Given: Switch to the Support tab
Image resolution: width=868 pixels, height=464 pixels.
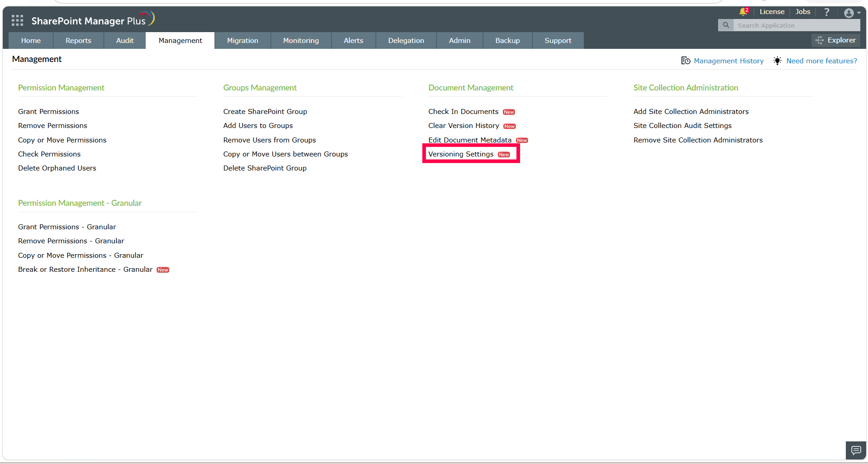Looking at the screenshot, I should tap(558, 40).
